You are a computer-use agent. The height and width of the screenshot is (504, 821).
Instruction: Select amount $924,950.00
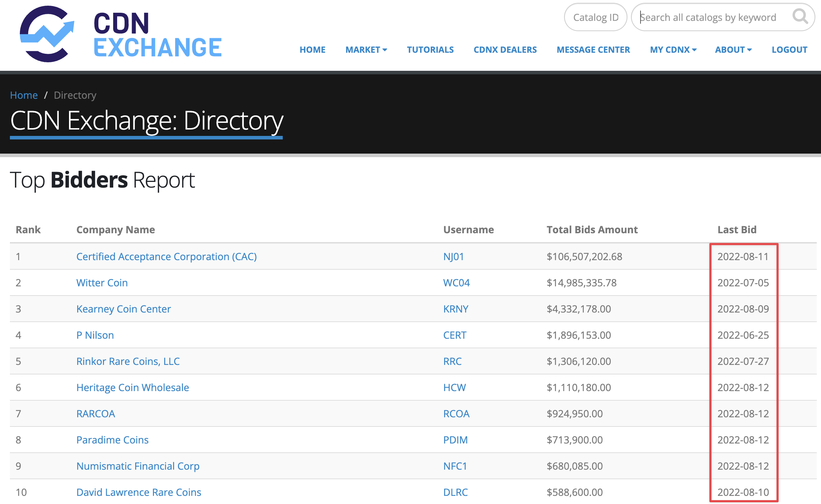575,414
